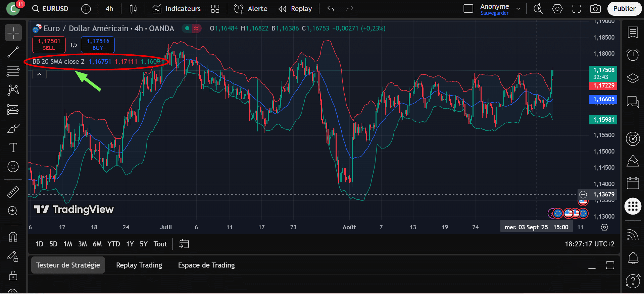Open the economic calendar icon
Screen dimensions: 644x294
coord(633,183)
